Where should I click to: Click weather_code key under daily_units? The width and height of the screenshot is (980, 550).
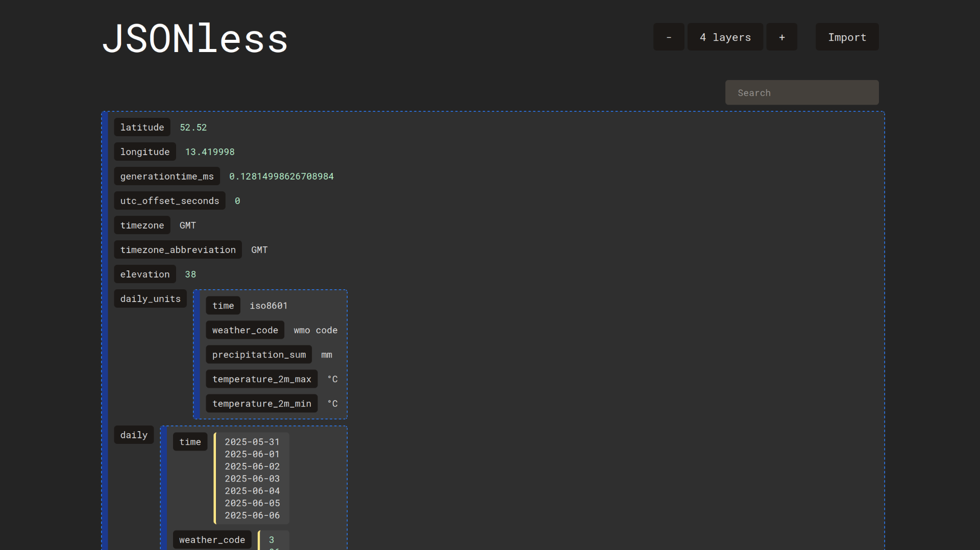point(245,330)
